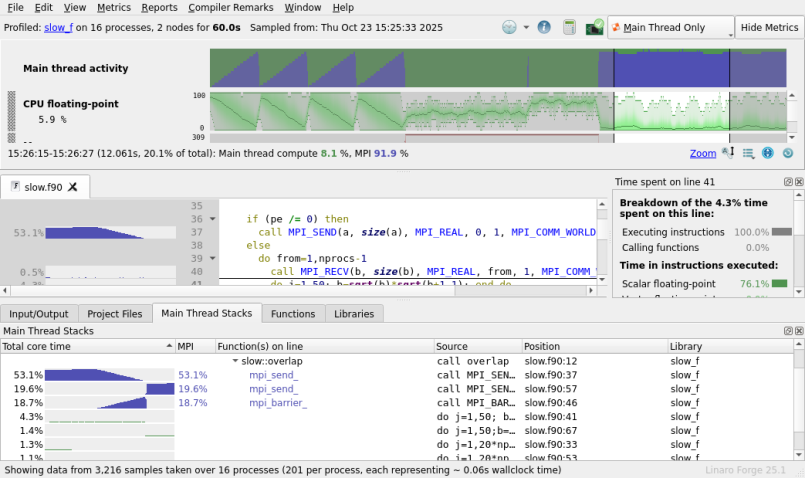Click the circular reset arrow icon
This screenshot has width=805, height=478.
(x=788, y=153)
